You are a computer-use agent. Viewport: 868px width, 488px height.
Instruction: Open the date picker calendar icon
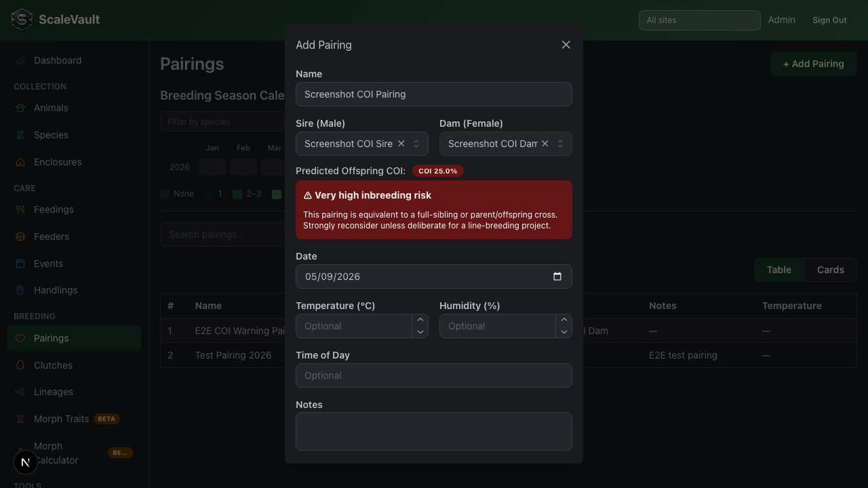pos(557,277)
